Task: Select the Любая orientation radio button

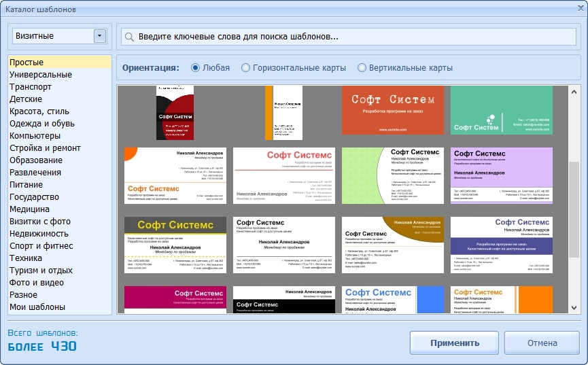Action: tap(196, 68)
